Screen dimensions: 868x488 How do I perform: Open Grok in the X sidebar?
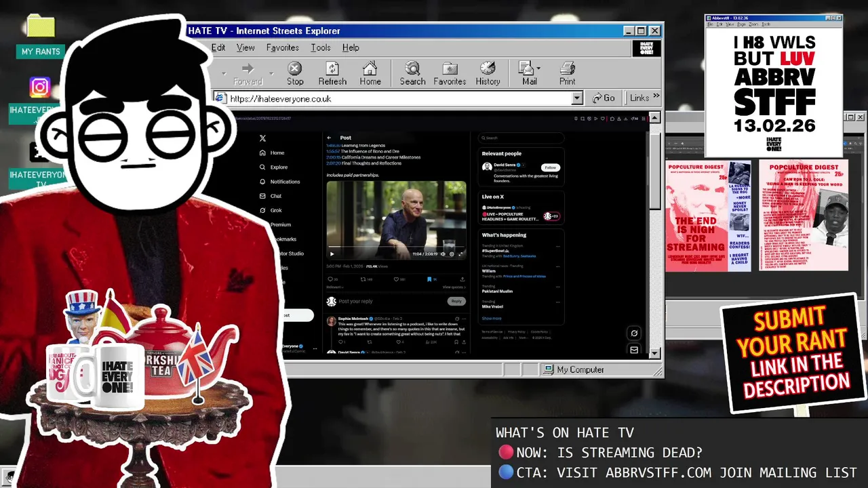coord(270,210)
